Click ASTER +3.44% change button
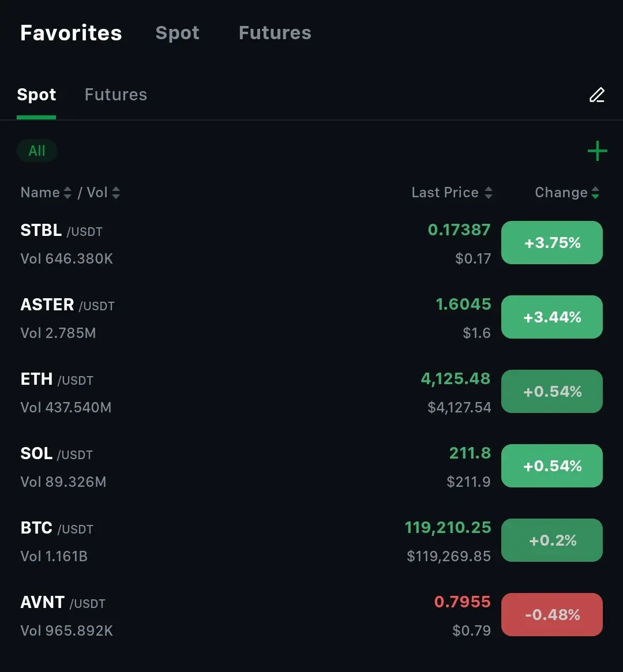623x672 pixels. point(551,317)
